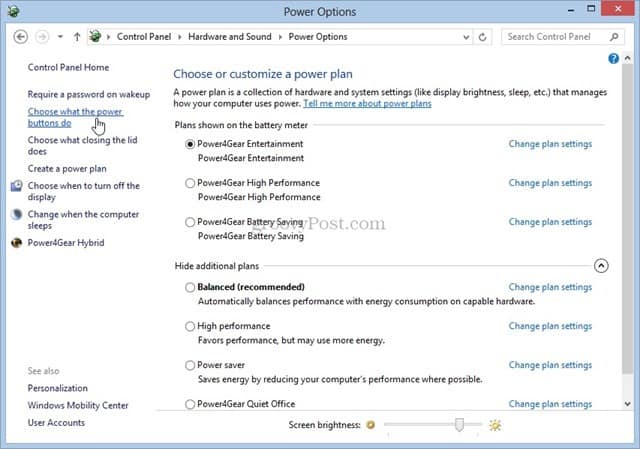Open Help with the blue question mark icon
640x449 pixels.
pos(613,59)
